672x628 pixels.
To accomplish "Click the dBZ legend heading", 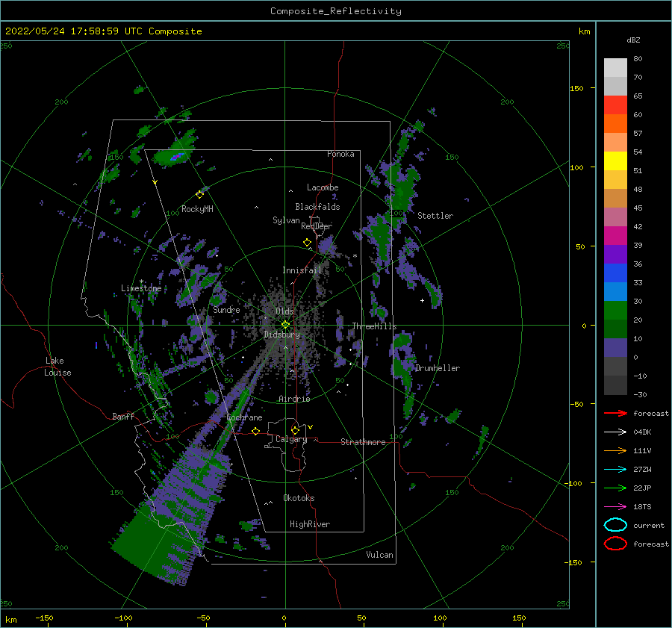I will point(633,40).
